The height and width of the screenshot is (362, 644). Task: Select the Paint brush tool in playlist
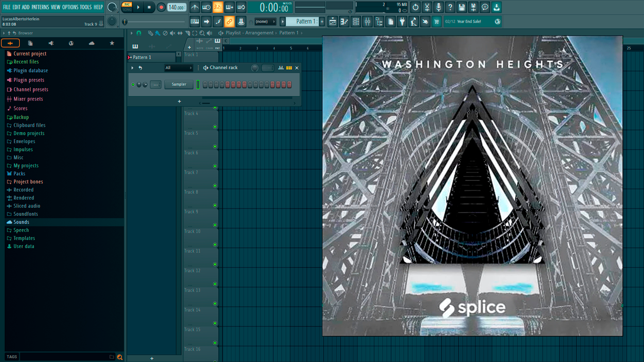(x=157, y=33)
